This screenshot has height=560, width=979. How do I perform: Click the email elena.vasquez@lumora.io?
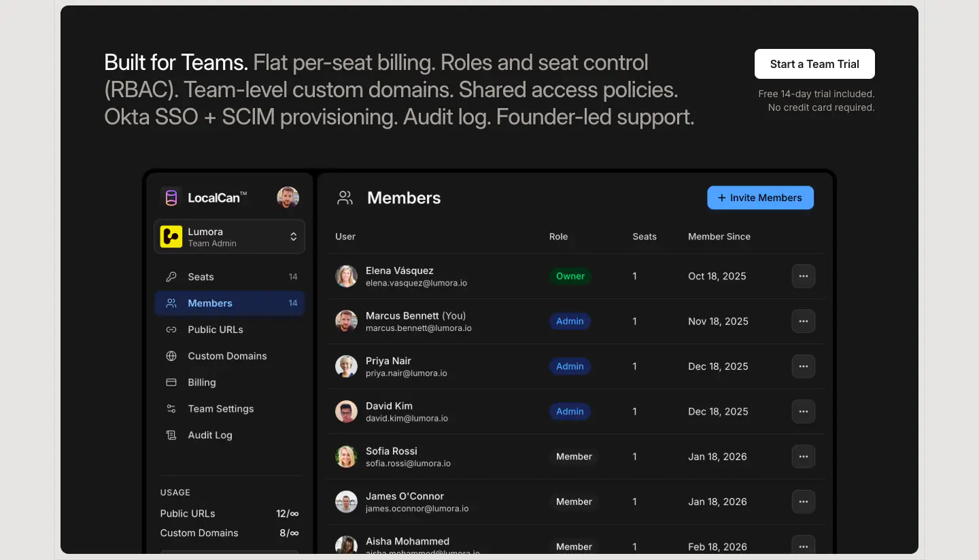[416, 283]
